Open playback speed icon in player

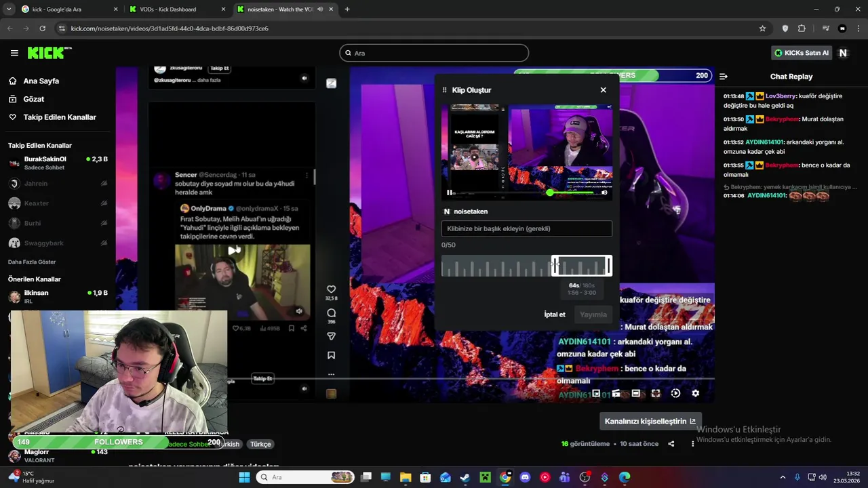[675, 393]
